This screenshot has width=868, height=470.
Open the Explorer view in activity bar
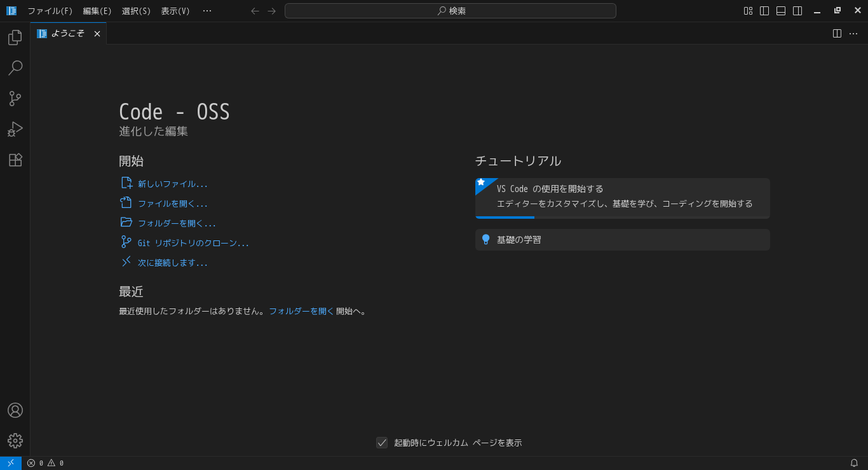(15, 38)
